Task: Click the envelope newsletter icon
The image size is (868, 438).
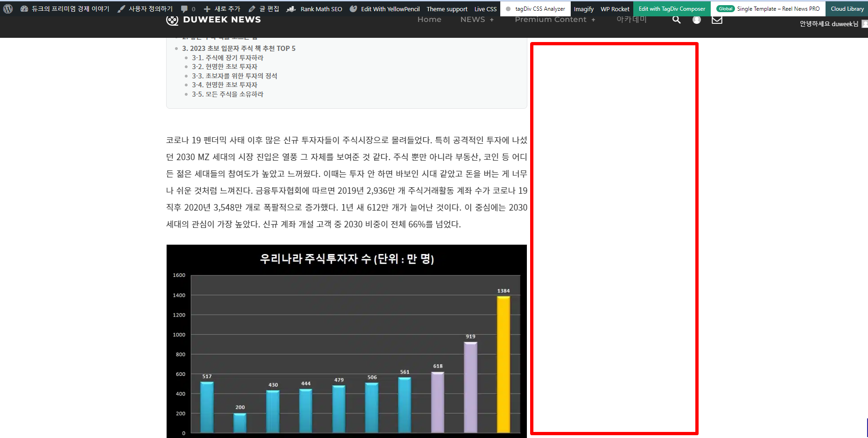Action: click(x=717, y=20)
